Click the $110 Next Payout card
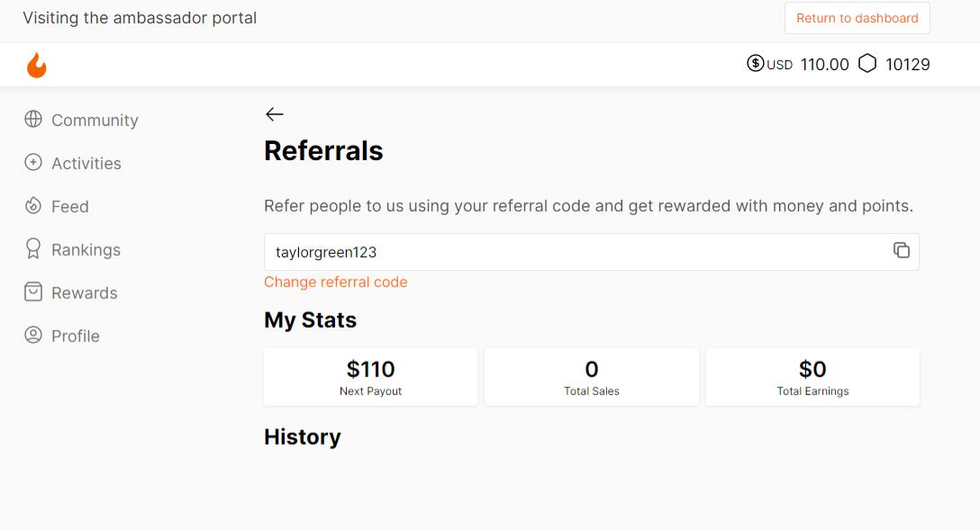980x531 pixels. [x=369, y=376]
